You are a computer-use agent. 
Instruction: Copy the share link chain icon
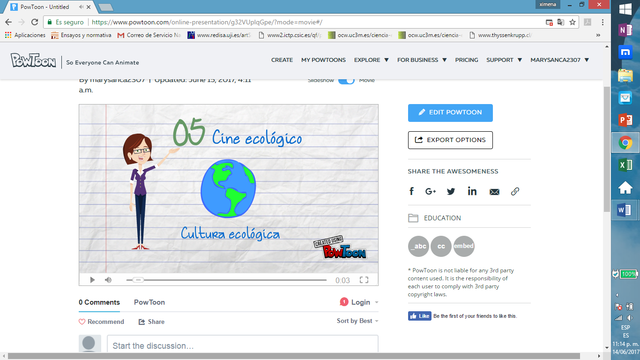515,191
